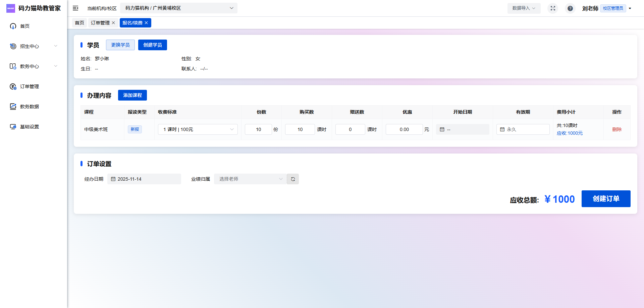This screenshot has height=308, width=644.
Task: Close the 订单管理 tab
Action: 113,23
